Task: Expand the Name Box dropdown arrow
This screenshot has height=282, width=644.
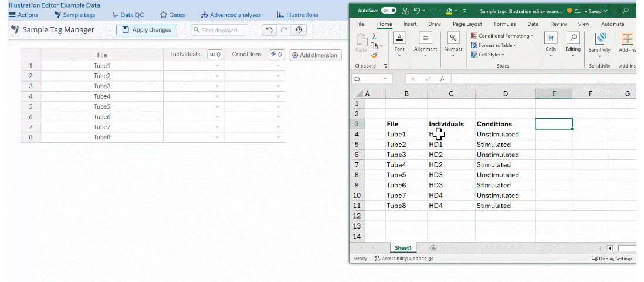Action: 385,79
